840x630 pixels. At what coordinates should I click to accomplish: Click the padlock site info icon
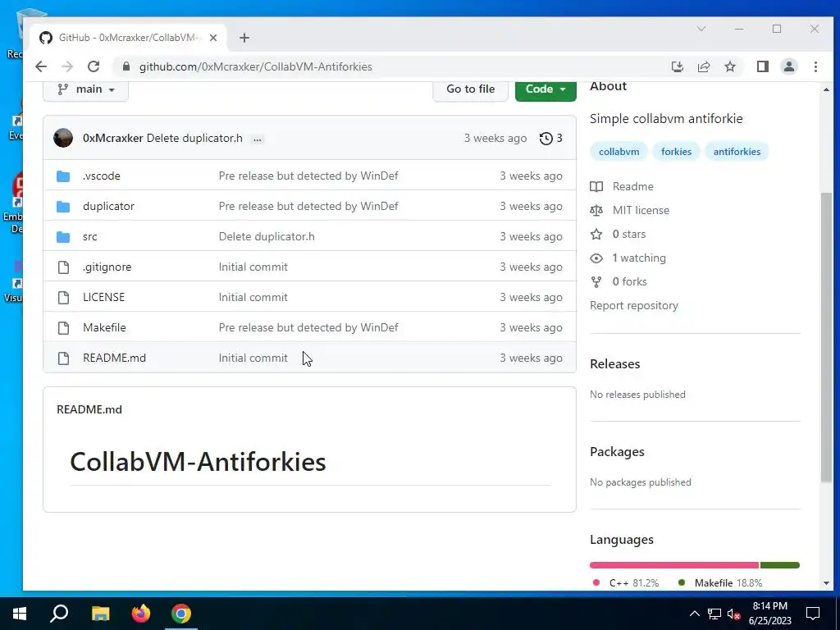(126, 66)
